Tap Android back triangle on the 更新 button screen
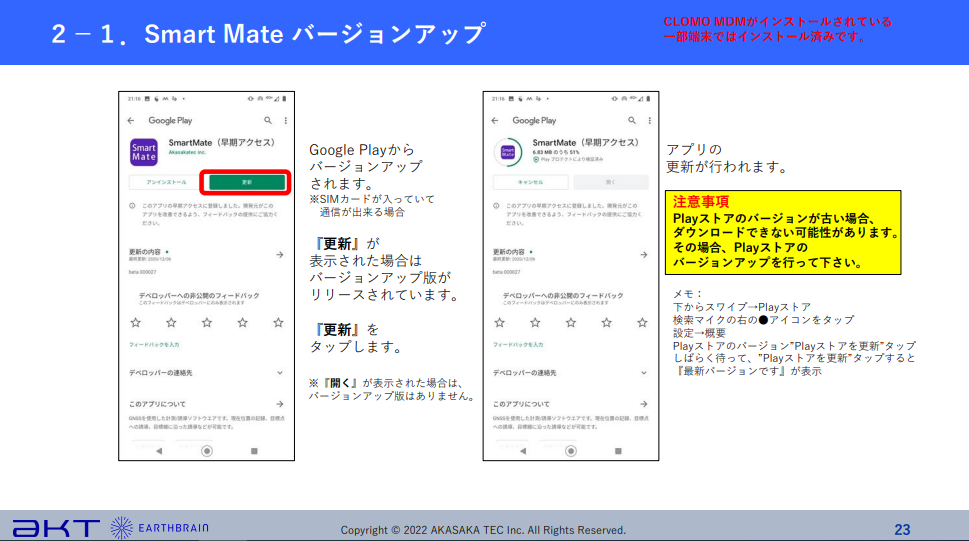This screenshot has width=969, height=541. [159, 451]
